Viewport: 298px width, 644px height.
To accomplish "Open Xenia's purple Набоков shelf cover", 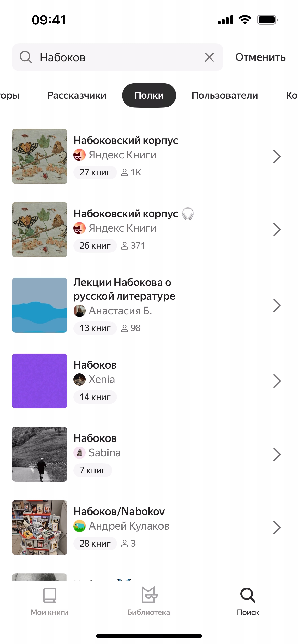I will click(40, 381).
